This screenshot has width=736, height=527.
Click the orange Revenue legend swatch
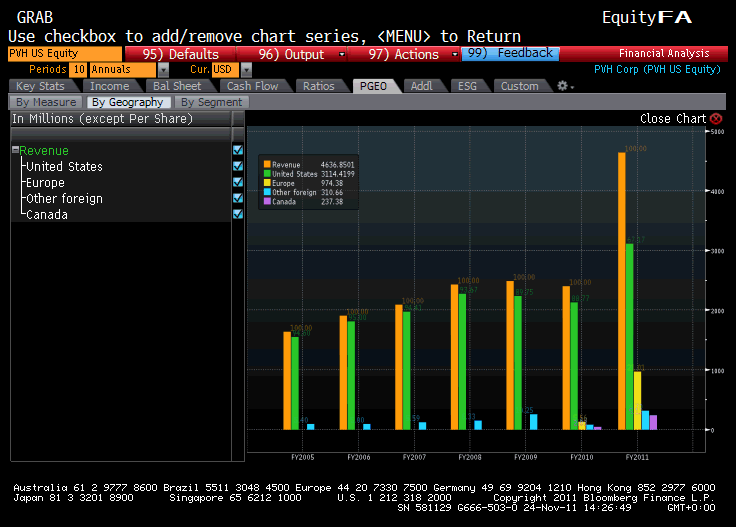click(x=268, y=163)
